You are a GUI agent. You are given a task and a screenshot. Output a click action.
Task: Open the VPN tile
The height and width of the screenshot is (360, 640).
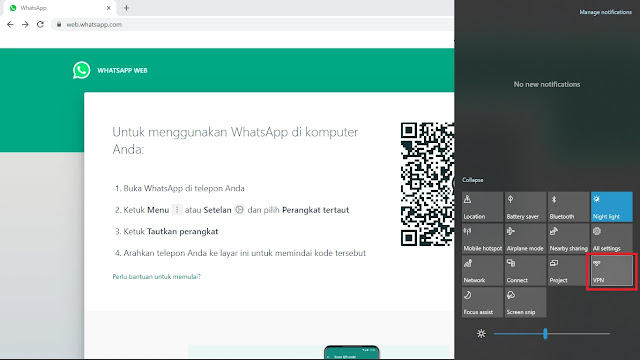pyautogui.click(x=611, y=271)
